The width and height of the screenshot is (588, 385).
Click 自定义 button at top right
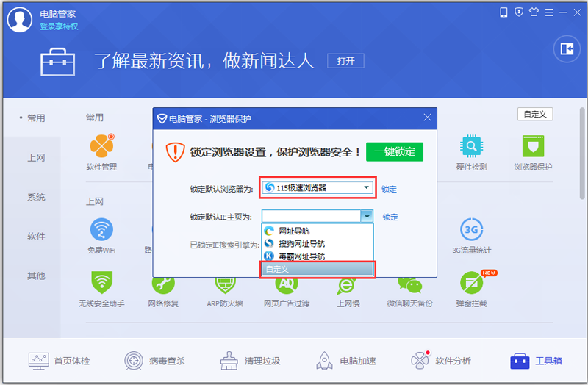click(x=535, y=114)
